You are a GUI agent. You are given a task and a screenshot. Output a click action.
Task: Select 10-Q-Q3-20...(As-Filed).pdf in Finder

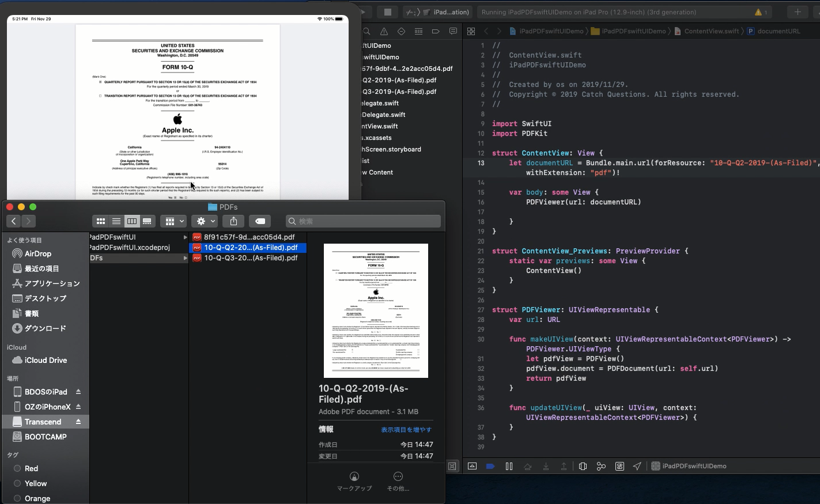tap(248, 257)
